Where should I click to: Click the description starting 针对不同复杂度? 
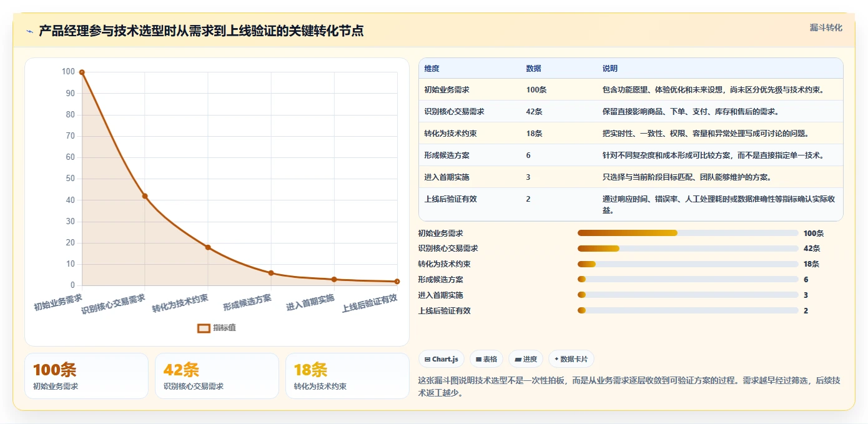pyautogui.click(x=713, y=155)
